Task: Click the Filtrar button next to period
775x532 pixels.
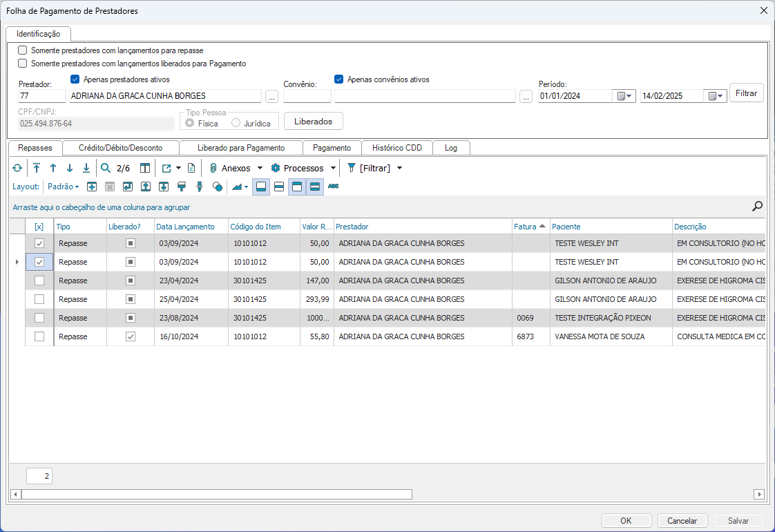Action: (x=746, y=93)
